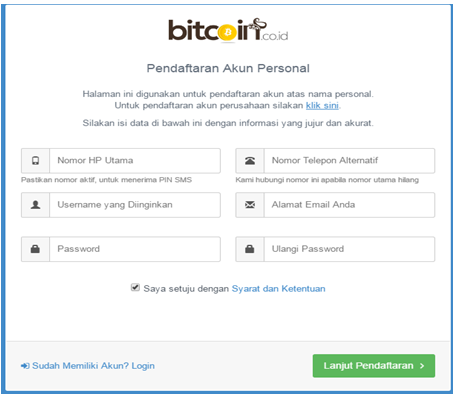Screen dimensions: 456x395
Task: Submit with the Lanjut Pendaftaran button
Action: click(374, 366)
